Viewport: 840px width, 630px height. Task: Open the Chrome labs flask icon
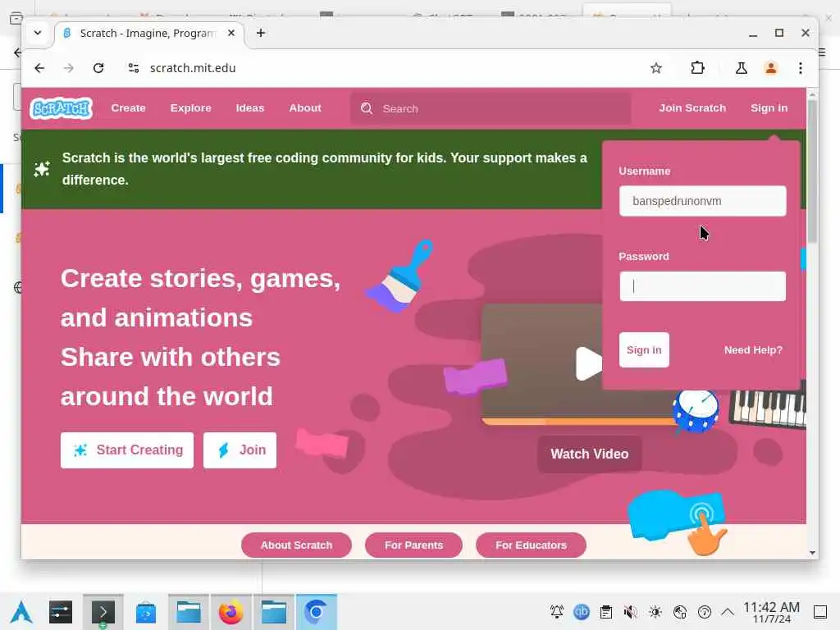[x=742, y=68]
